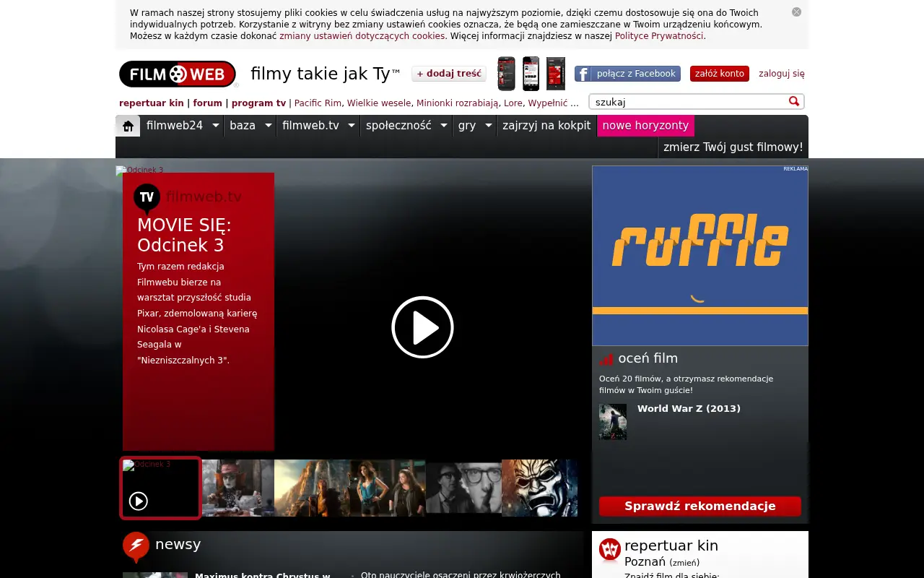Click the + dodaj treść button

[x=449, y=74]
